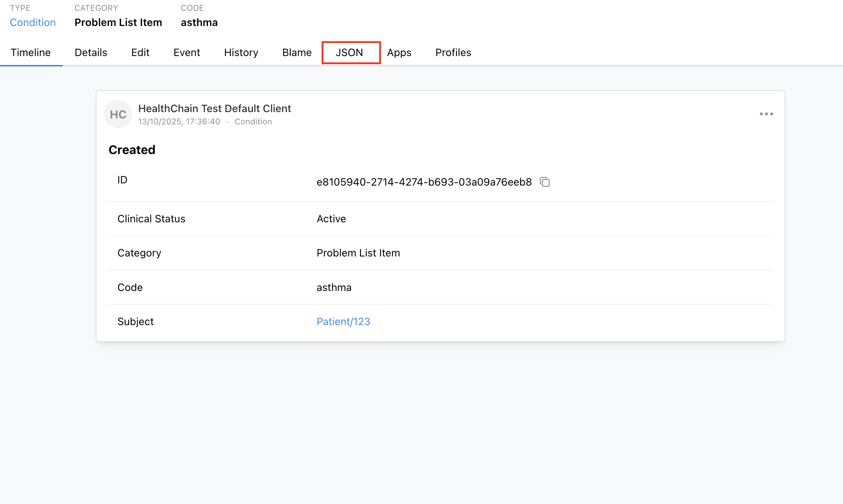Click the asthma code in header
843x504 pixels.
coord(199,22)
